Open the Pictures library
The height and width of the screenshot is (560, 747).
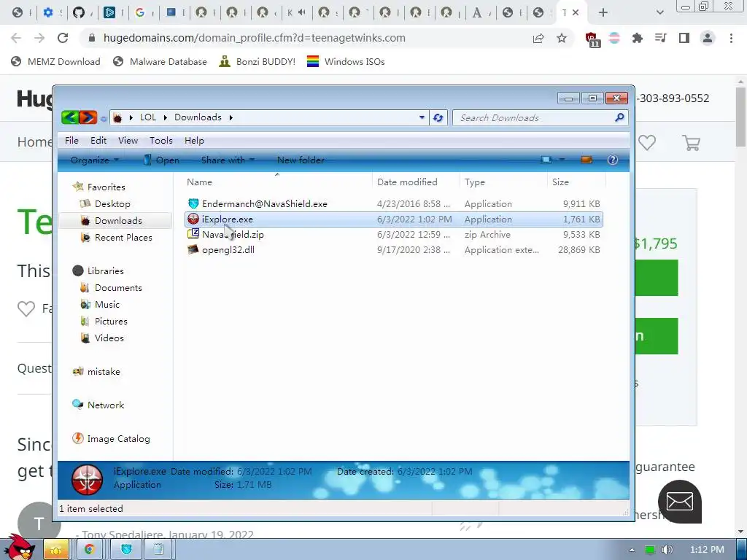pyautogui.click(x=111, y=322)
